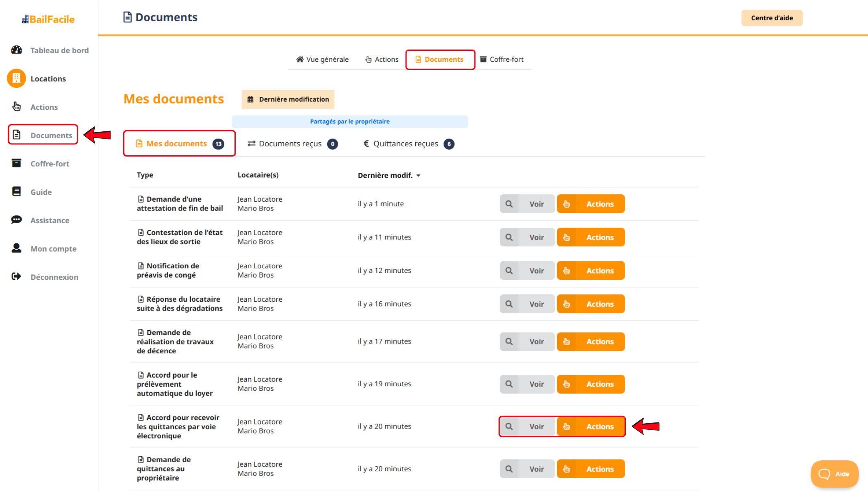Click the BailFacile logo
Viewport: 868px width, 494px height.
pyautogui.click(x=48, y=19)
